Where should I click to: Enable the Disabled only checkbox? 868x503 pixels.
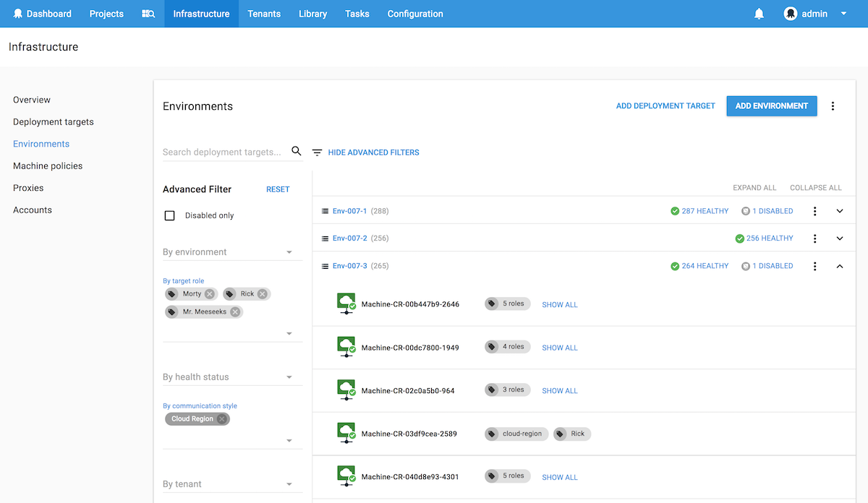coord(169,215)
